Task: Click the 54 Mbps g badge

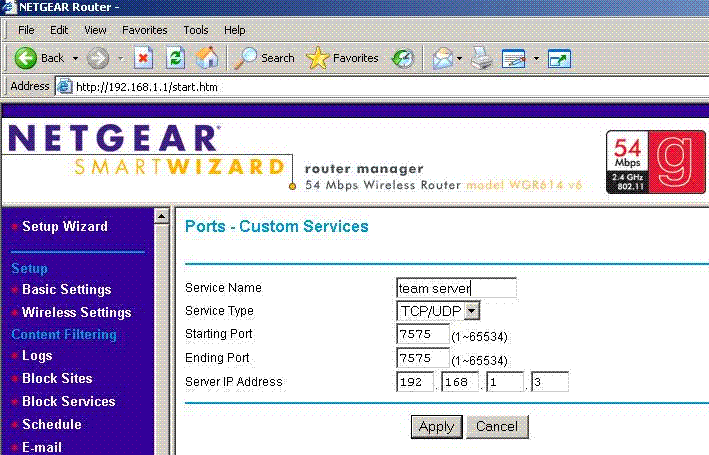Action: click(x=655, y=162)
